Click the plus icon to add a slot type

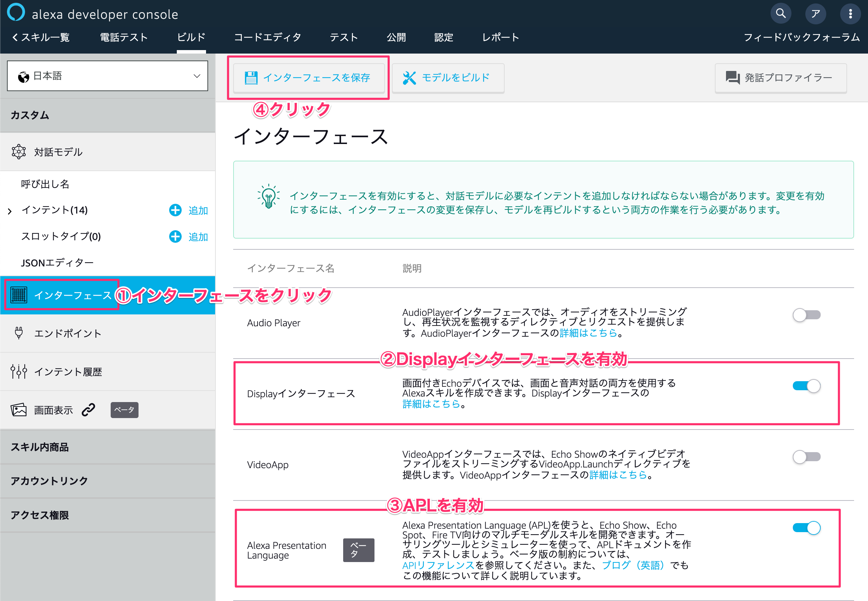(175, 237)
